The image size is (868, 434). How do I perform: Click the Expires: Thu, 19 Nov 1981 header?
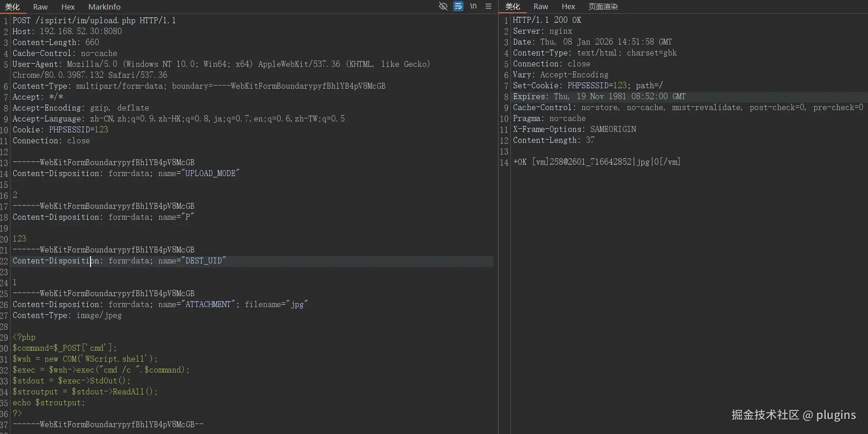pyautogui.click(x=600, y=96)
